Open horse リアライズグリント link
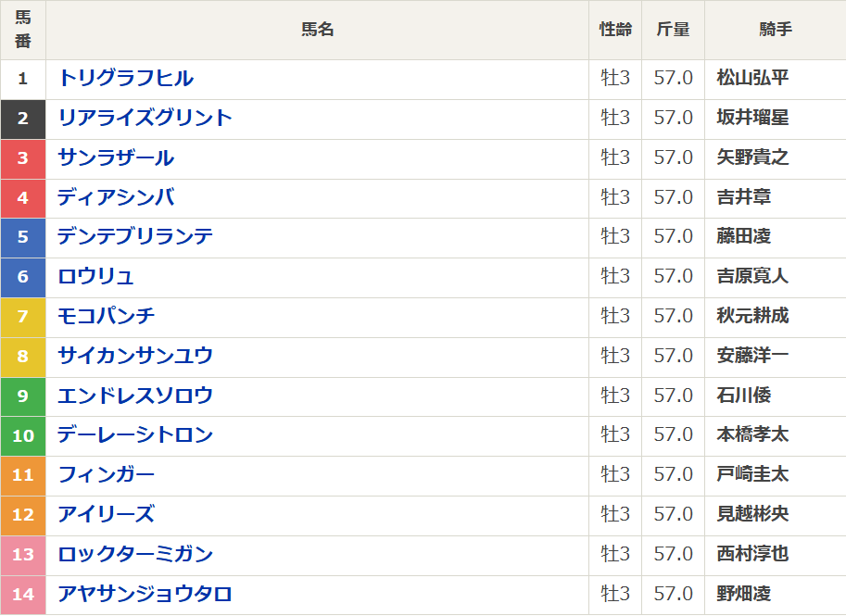Viewport: 846px width, 616px height. pos(145,119)
